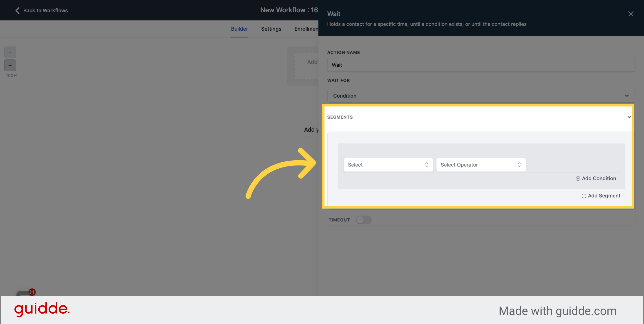This screenshot has width=644, height=324.
Task: Click the stepper arrows on Select Operator
Action: [519, 165]
